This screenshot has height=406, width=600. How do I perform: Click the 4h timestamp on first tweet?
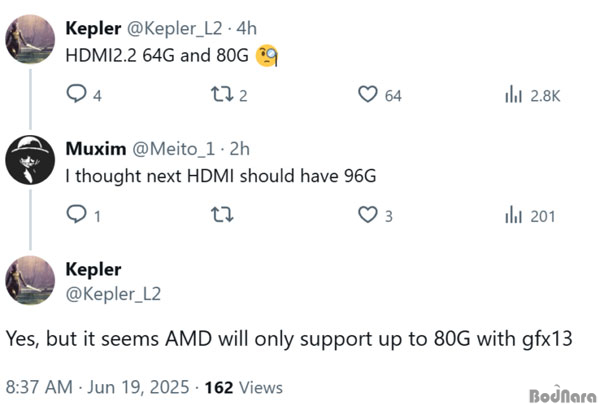pos(246,28)
